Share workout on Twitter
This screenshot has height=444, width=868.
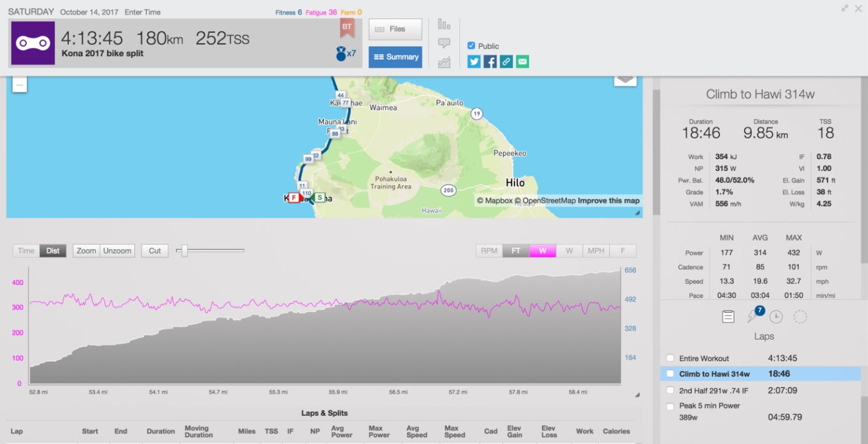point(474,62)
